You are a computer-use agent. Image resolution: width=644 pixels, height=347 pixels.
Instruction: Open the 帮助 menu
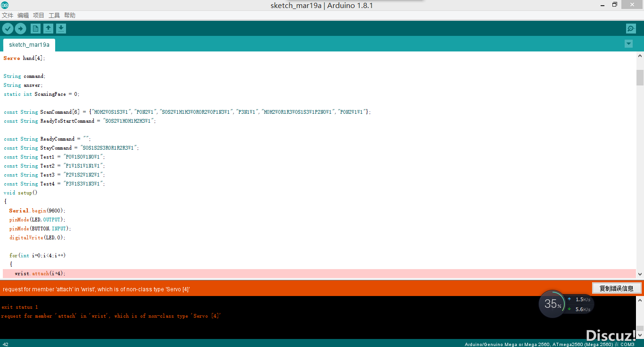(70, 16)
